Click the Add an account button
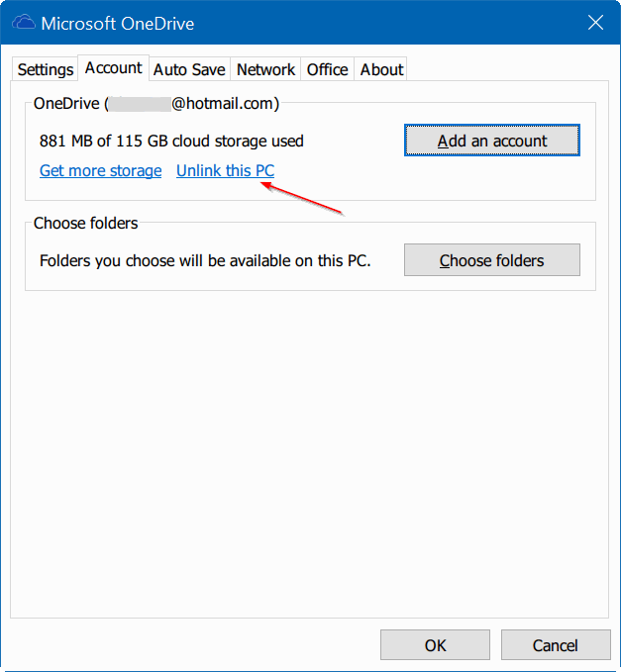621x672 pixels. click(492, 141)
